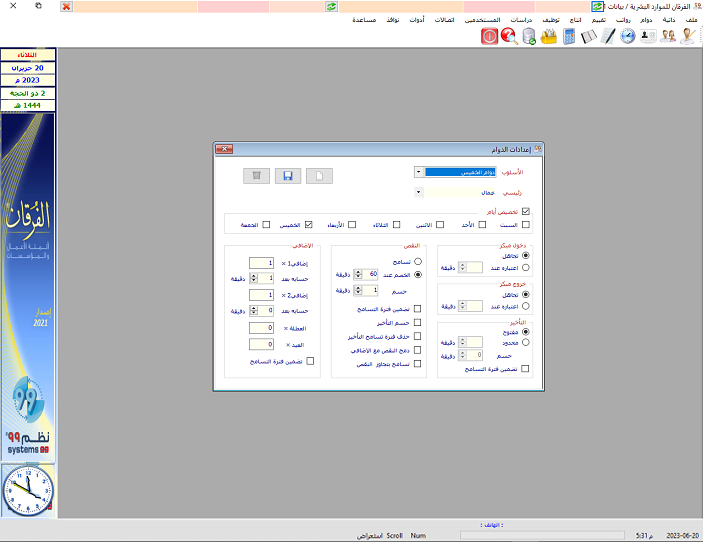Screen dimensions: 703x542
Task: Select the تسامح radio button under النقص
Action: pyautogui.click(x=418, y=260)
